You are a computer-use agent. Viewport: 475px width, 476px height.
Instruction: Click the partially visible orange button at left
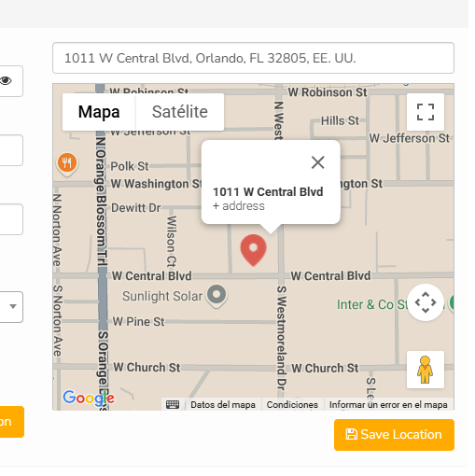(x=11, y=422)
